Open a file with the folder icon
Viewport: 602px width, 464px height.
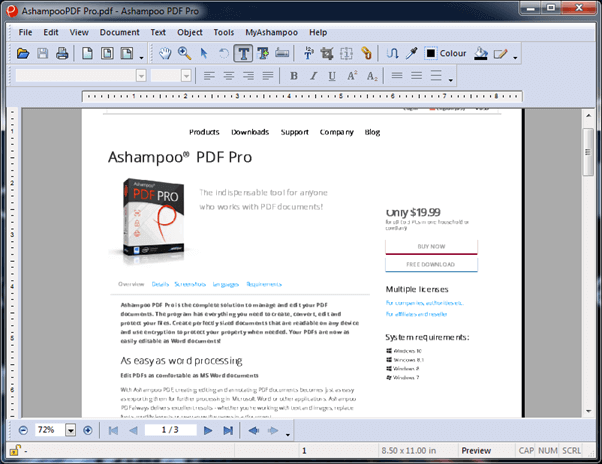(x=23, y=53)
